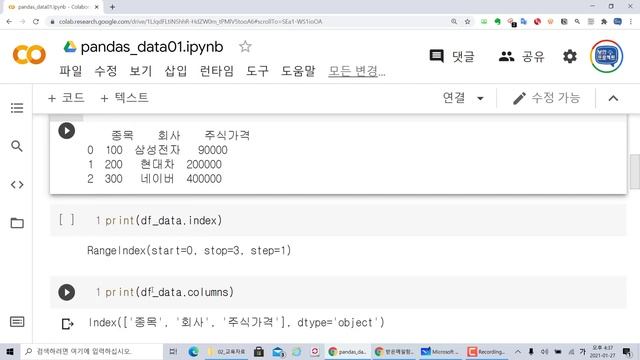Open Microsoft Edge from the taskbar
640x360 pixels.
193,351
